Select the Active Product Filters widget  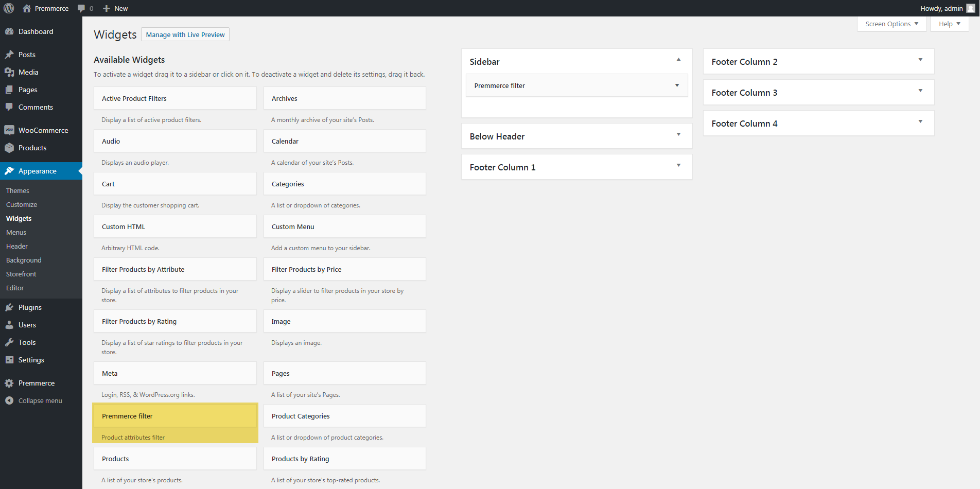coord(175,98)
